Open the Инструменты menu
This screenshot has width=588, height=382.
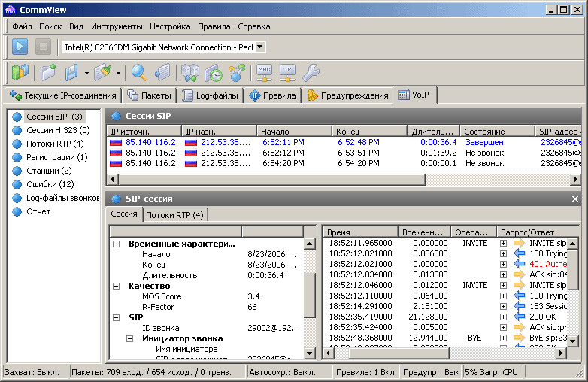coord(117,26)
